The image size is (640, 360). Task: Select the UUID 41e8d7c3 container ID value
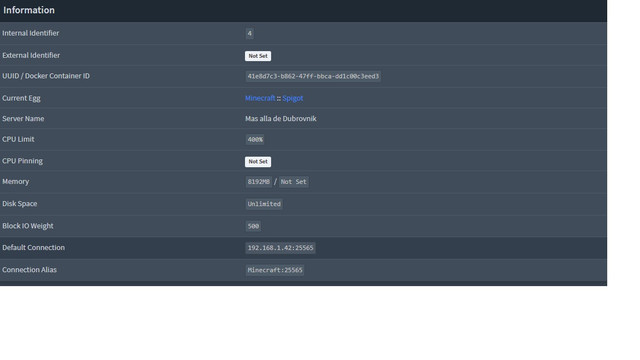click(313, 76)
